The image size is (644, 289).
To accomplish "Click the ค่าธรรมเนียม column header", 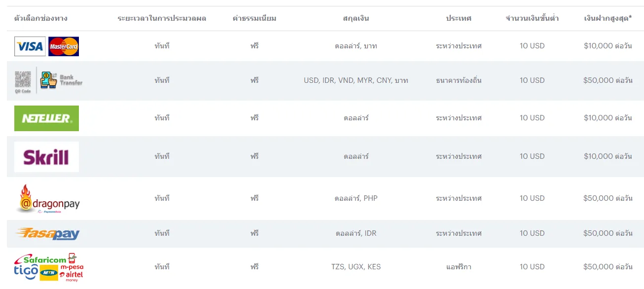I will (254, 18).
